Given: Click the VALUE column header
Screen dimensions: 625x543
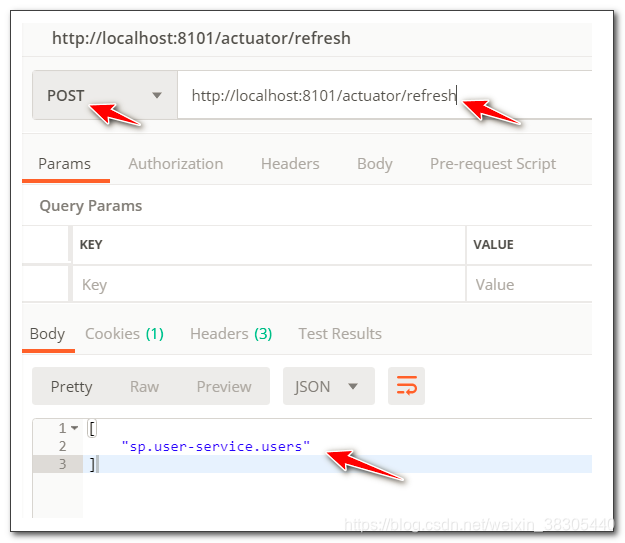Looking at the screenshot, I should point(493,244).
